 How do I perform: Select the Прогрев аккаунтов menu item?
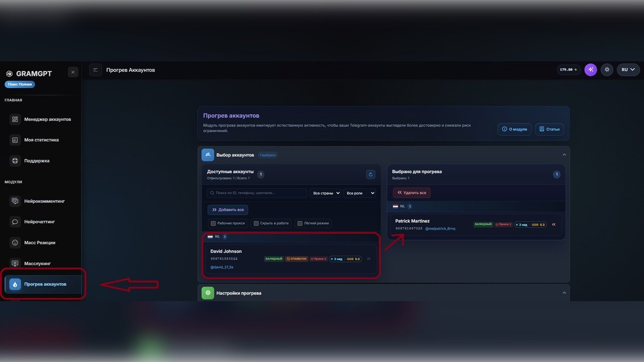coord(43,284)
